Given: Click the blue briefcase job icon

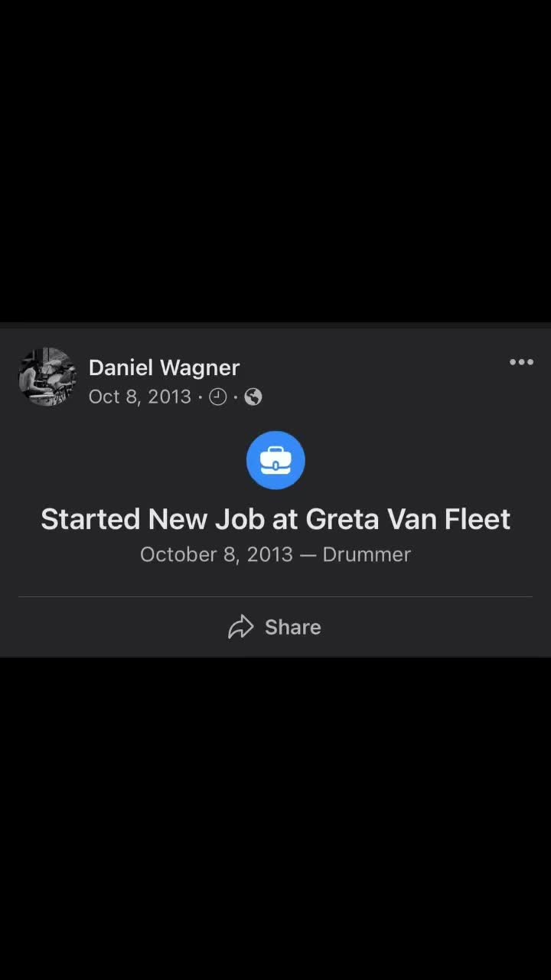Looking at the screenshot, I should (x=275, y=460).
